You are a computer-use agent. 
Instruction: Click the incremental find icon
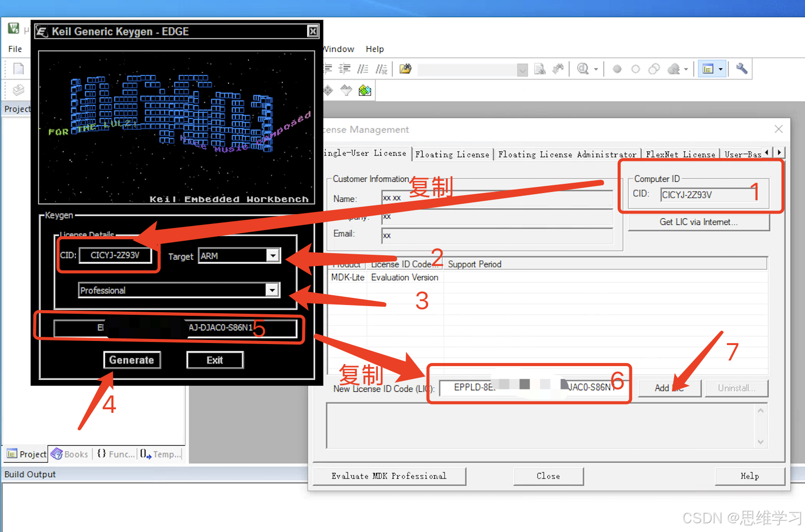pyautogui.click(x=558, y=69)
